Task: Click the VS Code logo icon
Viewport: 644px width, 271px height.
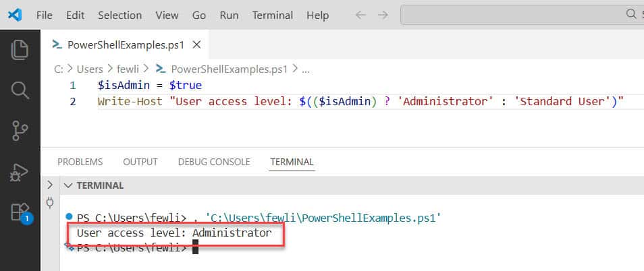Action: pos(15,16)
